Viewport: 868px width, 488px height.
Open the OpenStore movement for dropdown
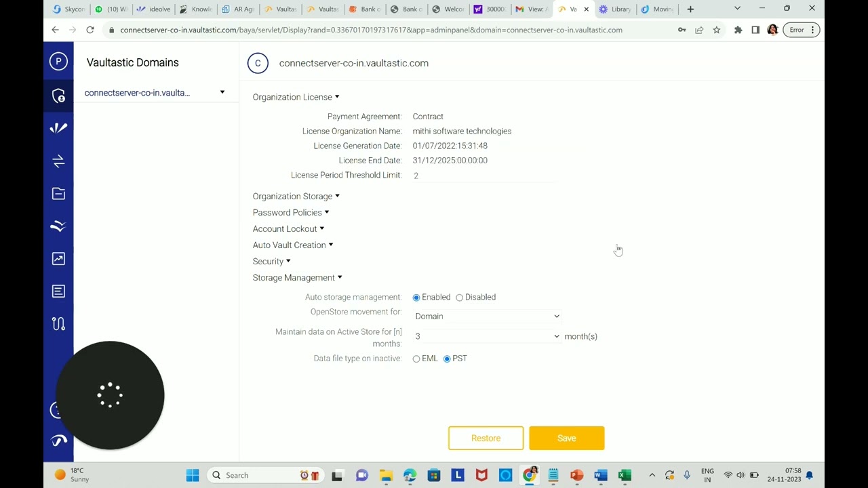click(487, 317)
